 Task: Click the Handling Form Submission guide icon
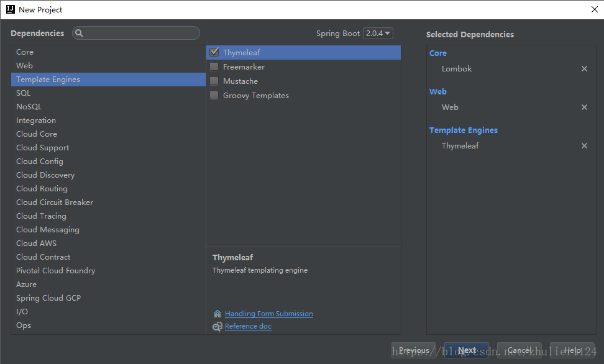[217, 314]
